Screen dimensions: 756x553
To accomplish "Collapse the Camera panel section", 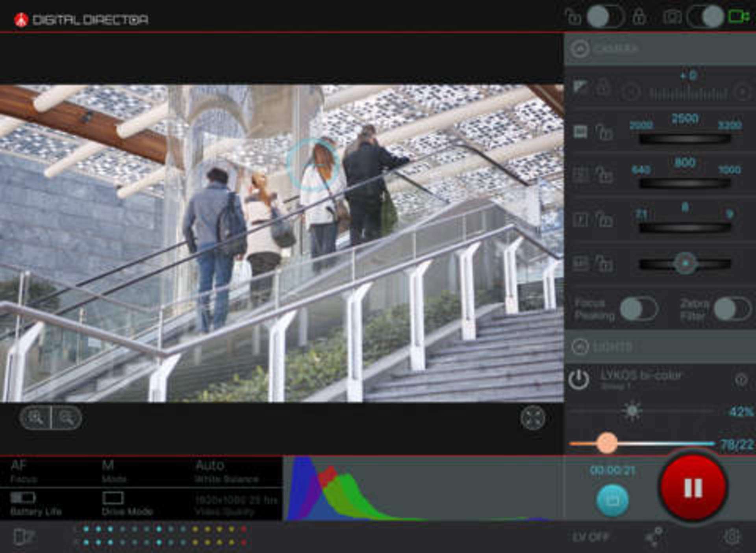I will (580, 49).
